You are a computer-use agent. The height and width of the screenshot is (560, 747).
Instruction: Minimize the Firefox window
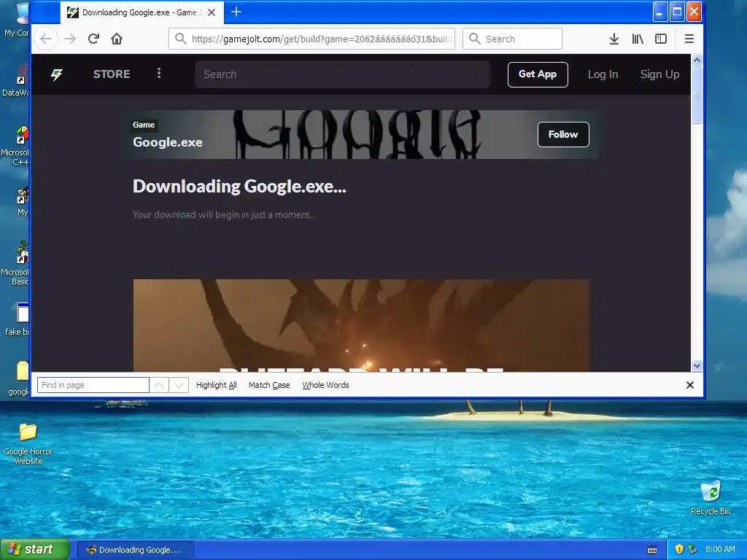[659, 12]
